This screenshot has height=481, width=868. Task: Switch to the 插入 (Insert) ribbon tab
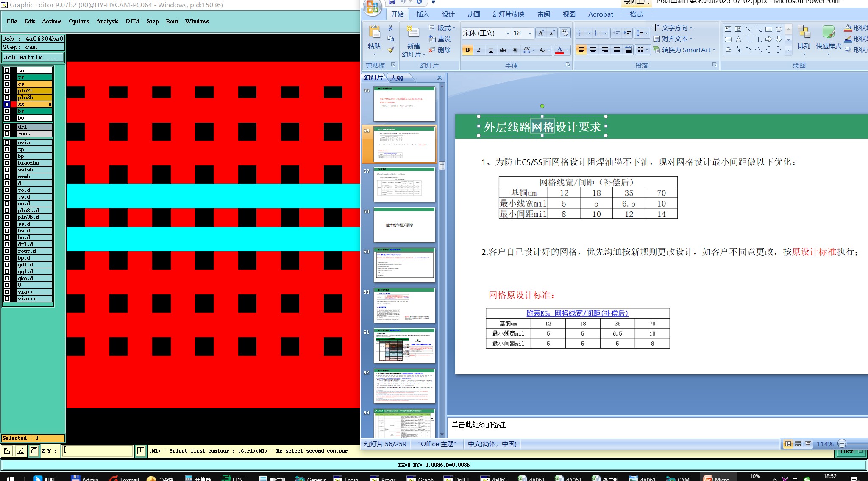coord(423,14)
